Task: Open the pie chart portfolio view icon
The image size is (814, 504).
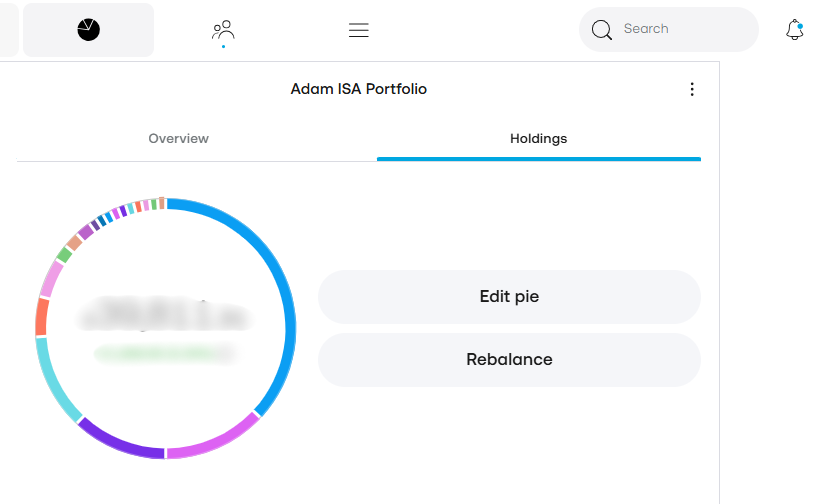Action: click(x=88, y=30)
